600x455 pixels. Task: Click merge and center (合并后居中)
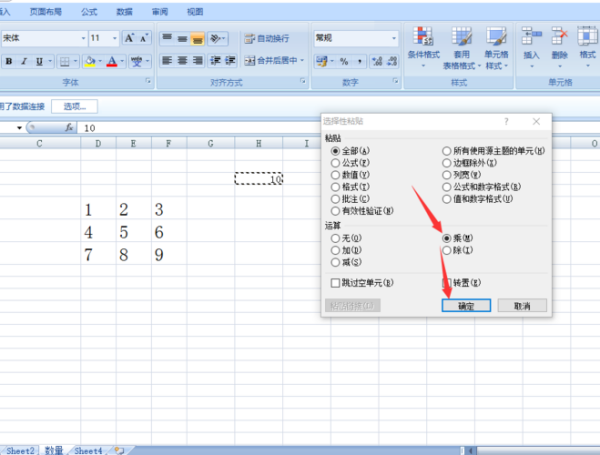pyautogui.click(x=271, y=60)
